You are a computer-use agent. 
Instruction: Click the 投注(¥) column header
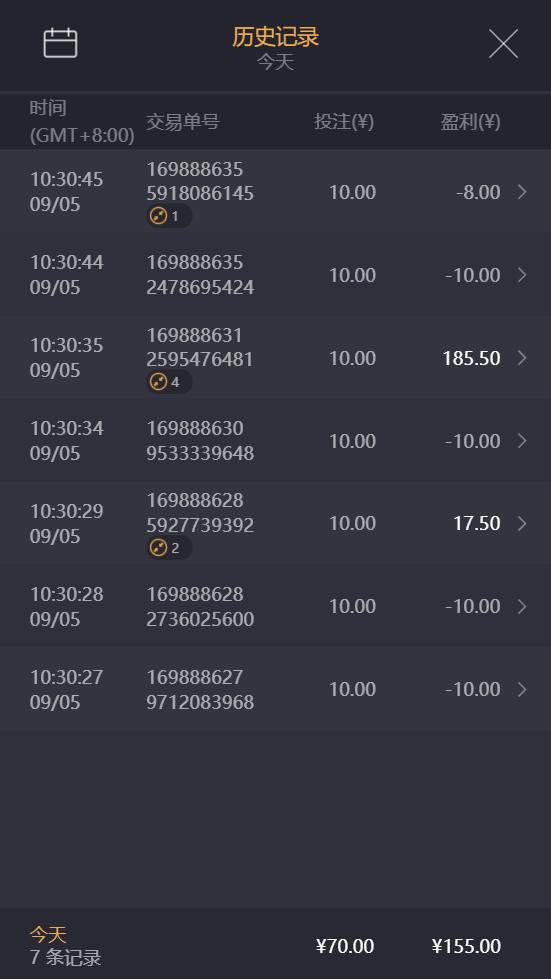click(x=344, y=122)
